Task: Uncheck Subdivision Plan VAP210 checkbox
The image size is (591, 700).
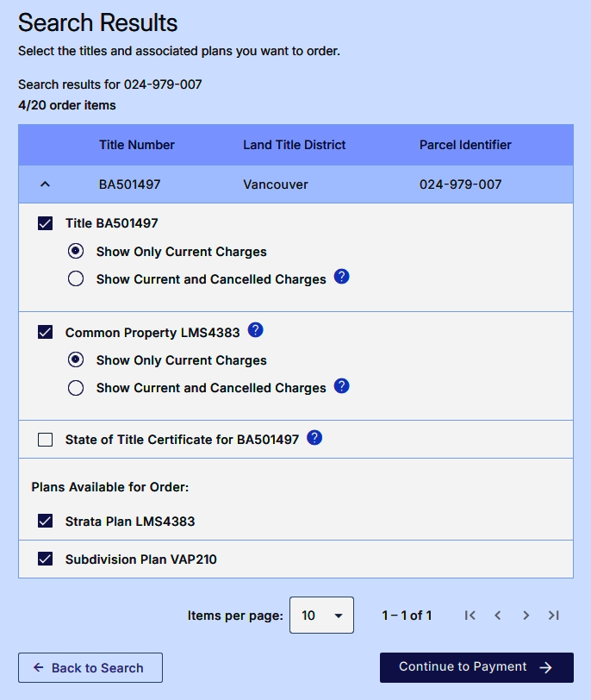Action: tap(45, 559)
